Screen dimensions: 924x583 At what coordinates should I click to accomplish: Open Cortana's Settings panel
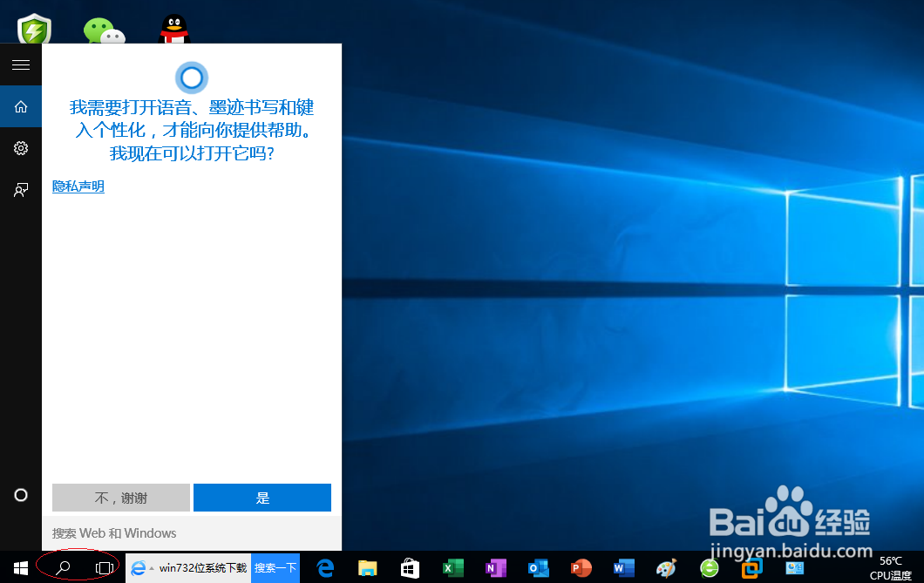click(20, 147)
